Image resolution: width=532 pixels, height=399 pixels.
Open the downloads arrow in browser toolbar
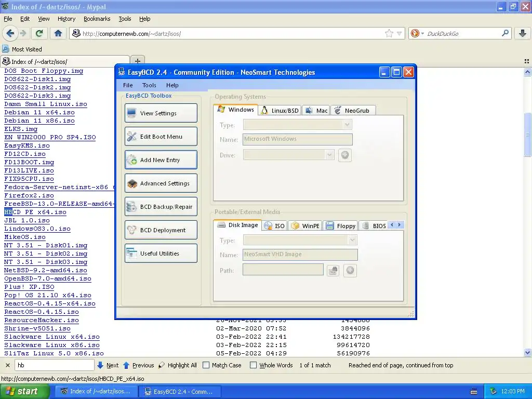[523, 33]
